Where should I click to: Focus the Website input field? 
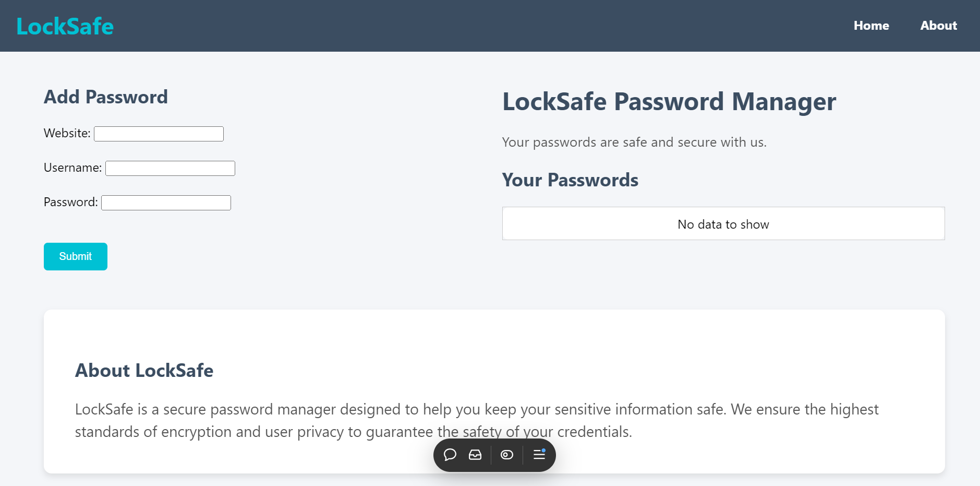[x=159, y=134]
